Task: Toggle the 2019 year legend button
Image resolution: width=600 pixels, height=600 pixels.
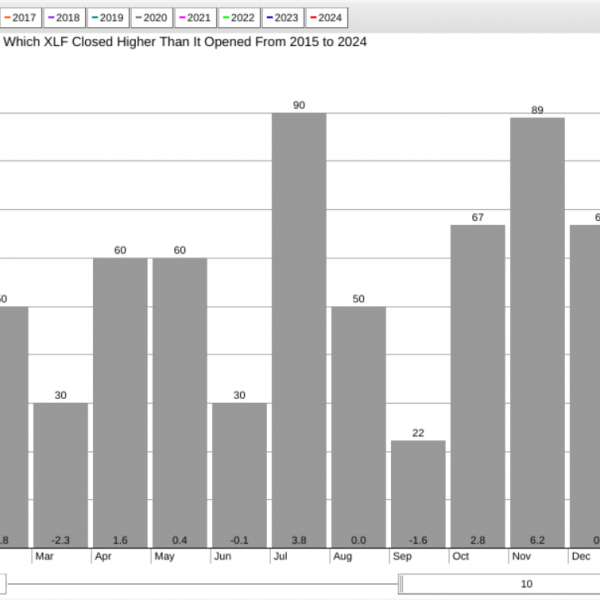Action: 108,18
